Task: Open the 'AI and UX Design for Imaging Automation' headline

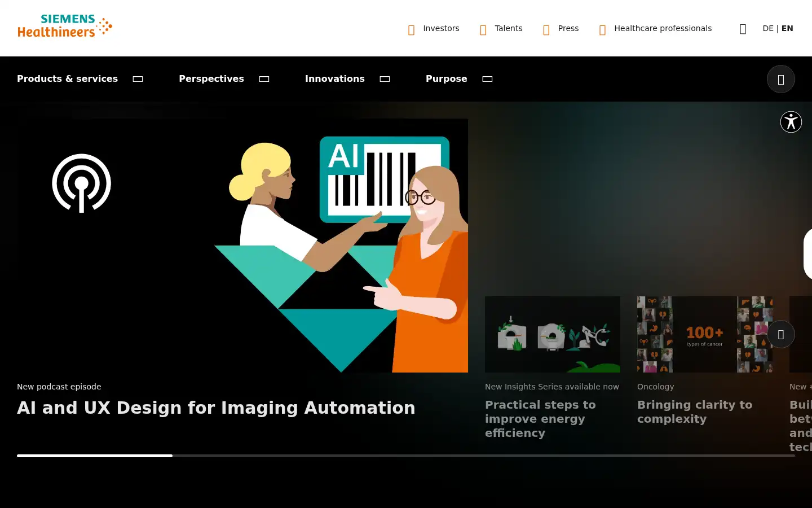Action: [x=216, y=408]
